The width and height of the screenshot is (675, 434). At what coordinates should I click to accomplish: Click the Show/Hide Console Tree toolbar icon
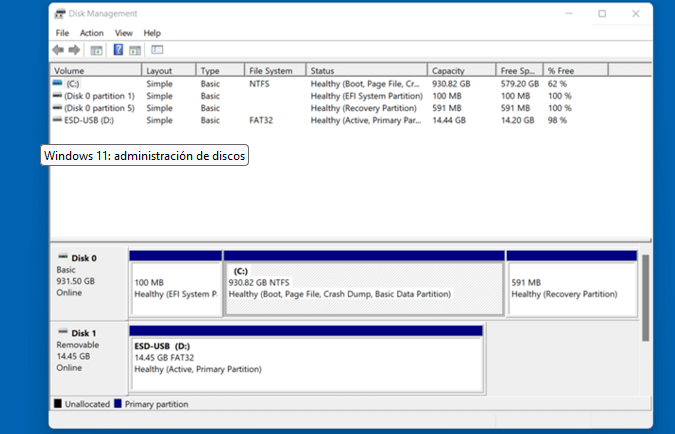point(96,50)
